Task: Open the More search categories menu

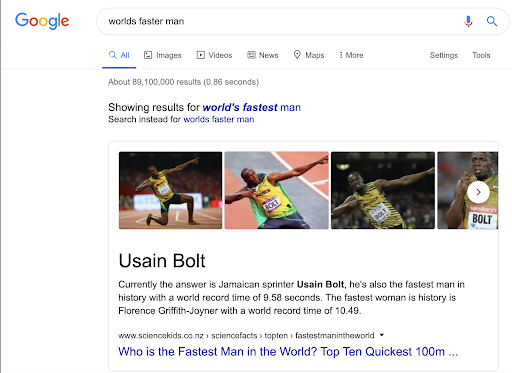Action: click(351, 55)
